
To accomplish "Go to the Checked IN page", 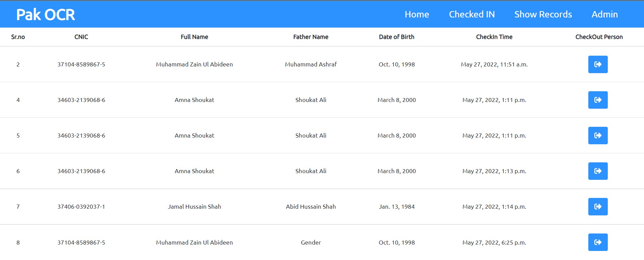I will click(x=472, y=14).
